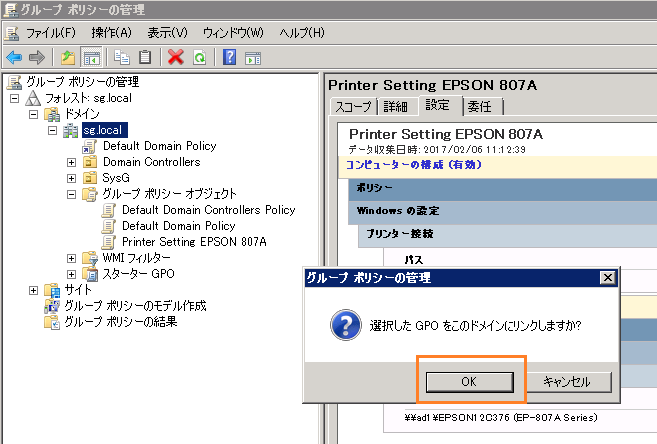This screenshot has height=444, width=657.
Task: Switch to the 設定 tab
Action: click(438, 105)
